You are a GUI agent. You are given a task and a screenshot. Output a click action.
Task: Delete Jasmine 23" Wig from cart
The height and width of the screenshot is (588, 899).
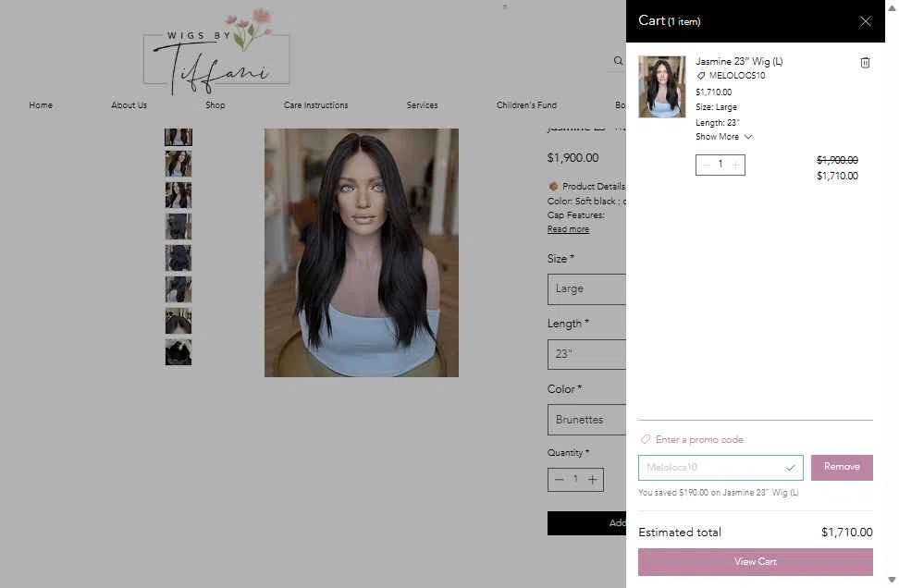(x=865, y=63)
